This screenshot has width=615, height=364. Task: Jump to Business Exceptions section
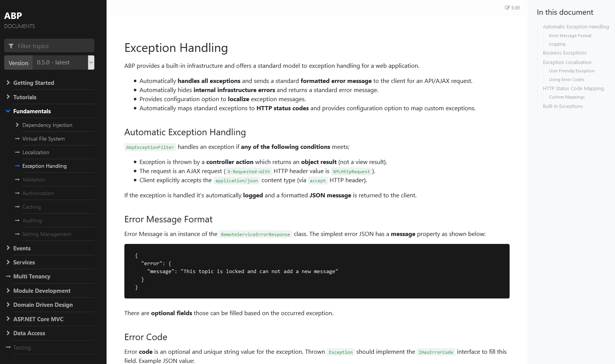click(x=564, y=53)
